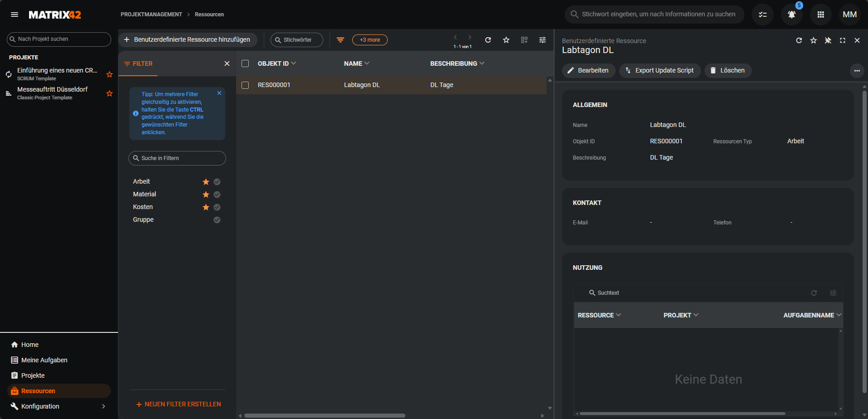868x419 pixels.
Task: Favorite the Messeauftritt Düsseldorf project star
Action: pos(109,93)
